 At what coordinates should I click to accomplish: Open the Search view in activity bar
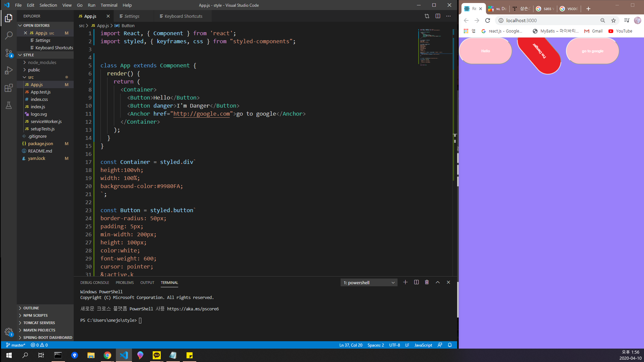point(9,35)
